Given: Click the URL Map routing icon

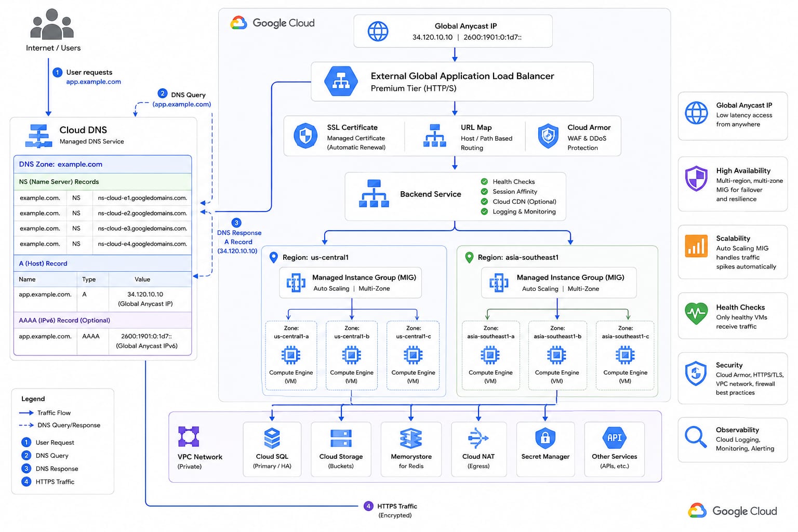Looking at the screenshot, I should (x=435, y=136).
